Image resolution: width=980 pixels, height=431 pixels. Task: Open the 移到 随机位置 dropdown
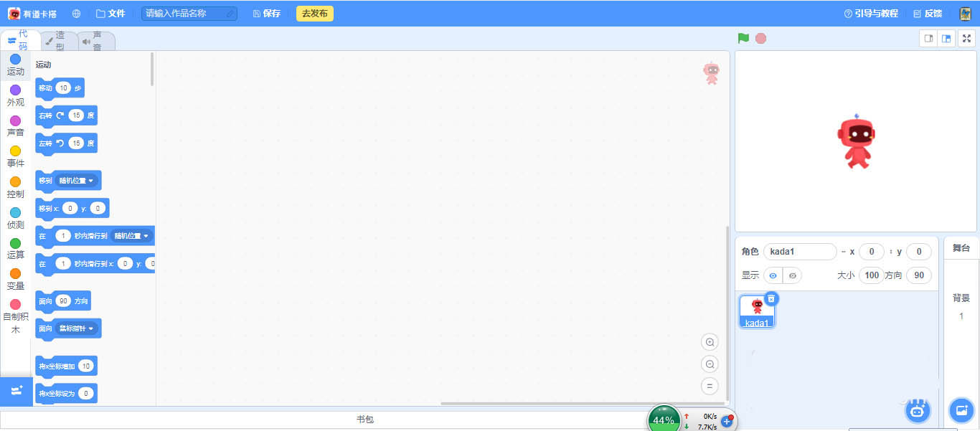pyautogui.click(x=77, y=181)
